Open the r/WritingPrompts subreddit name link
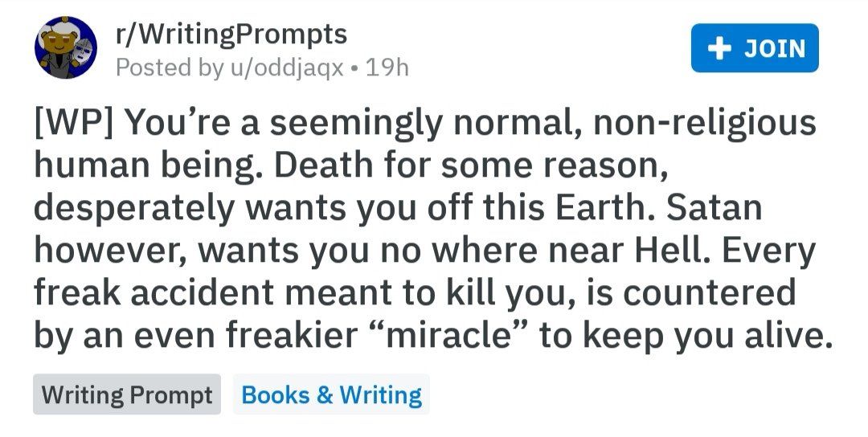This screenshot has width=868, height=437. (x=231, y=35)
